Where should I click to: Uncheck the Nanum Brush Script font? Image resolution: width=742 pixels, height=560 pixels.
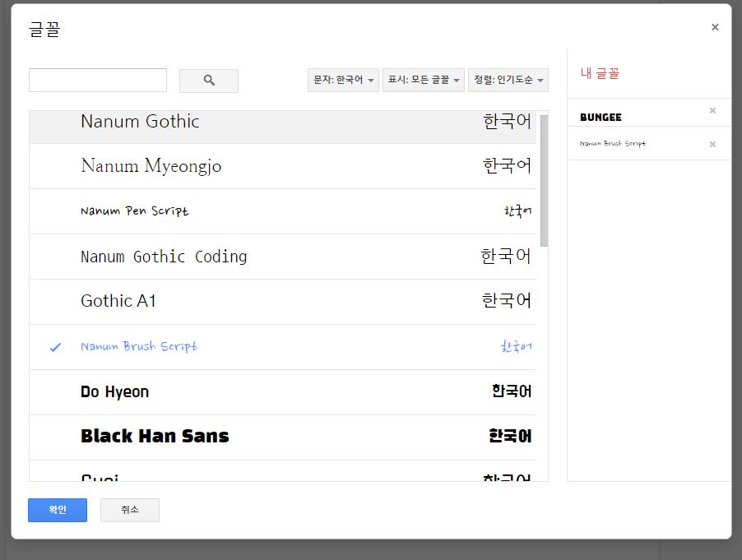282,347
